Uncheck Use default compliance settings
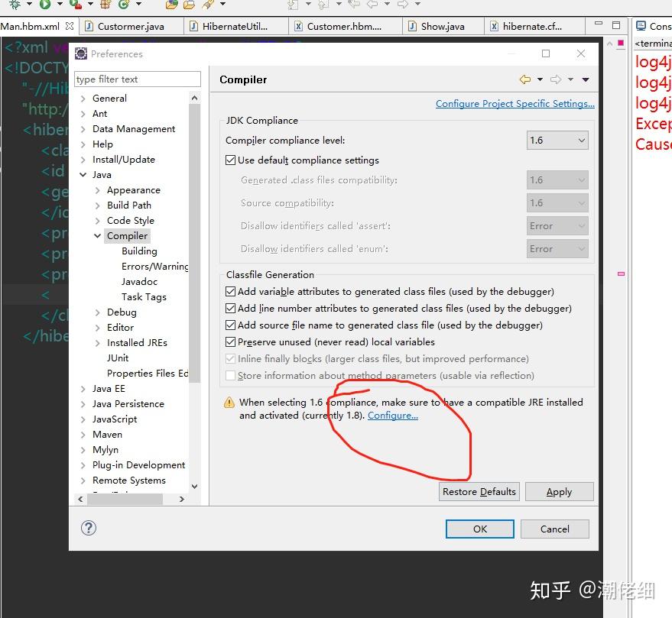The height and width of the screenshot is (618, 672). tap(230, 160)
